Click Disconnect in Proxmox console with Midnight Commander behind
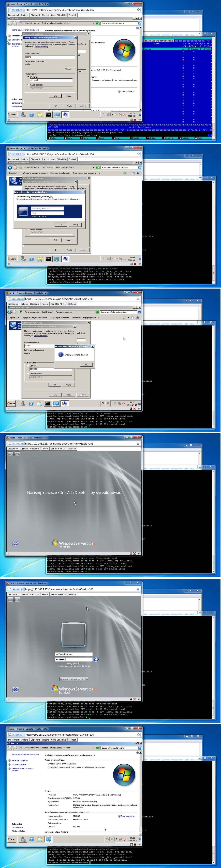The image size is (221, 868). point(13,15)
